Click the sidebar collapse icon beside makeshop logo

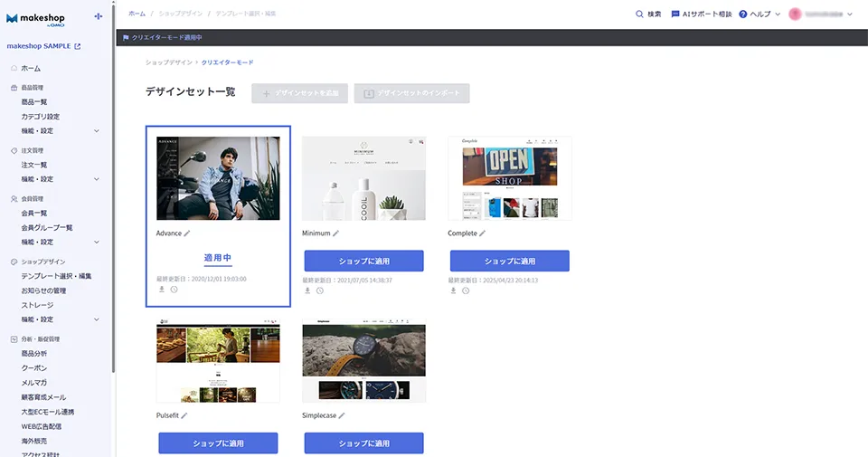click(x=99, y=17)
